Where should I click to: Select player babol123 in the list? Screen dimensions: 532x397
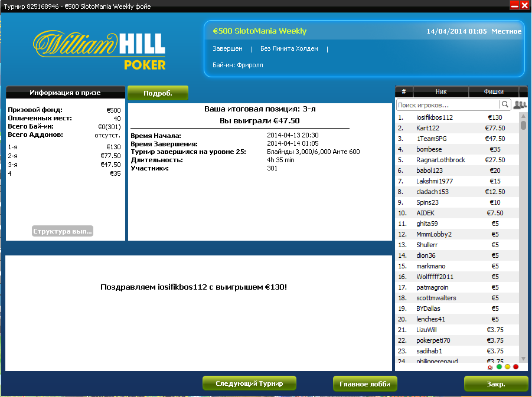click(x=458, y=170)
